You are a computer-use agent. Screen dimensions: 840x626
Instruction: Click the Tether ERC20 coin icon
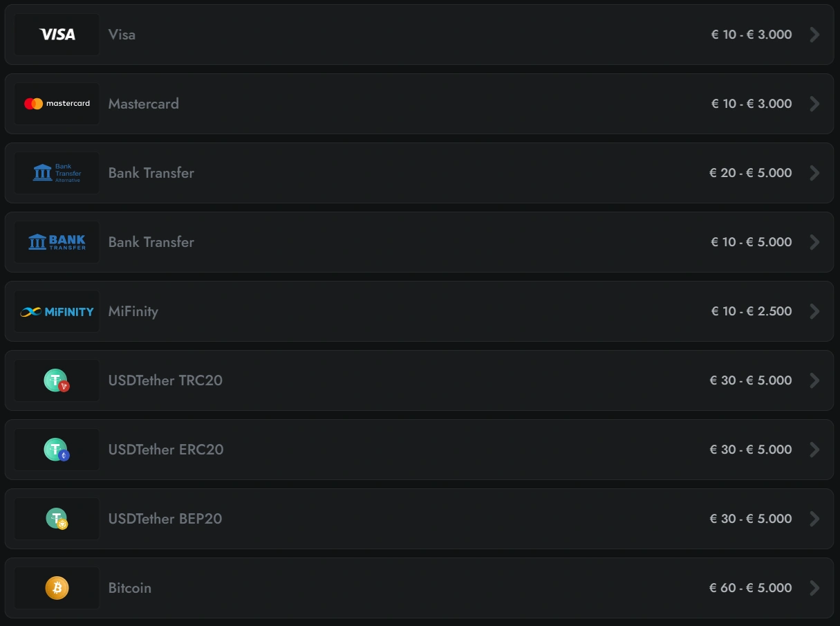point(57,450)
